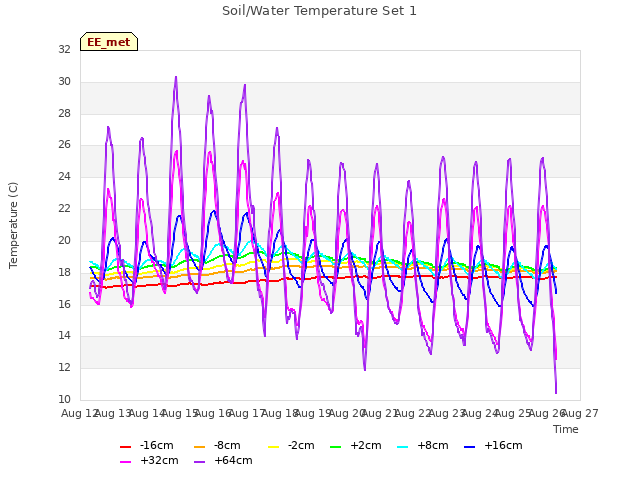Click the red -16cm legend color marker
This screenshot has width=640, height=480.
pyautogui.click(x=125, y=447)
